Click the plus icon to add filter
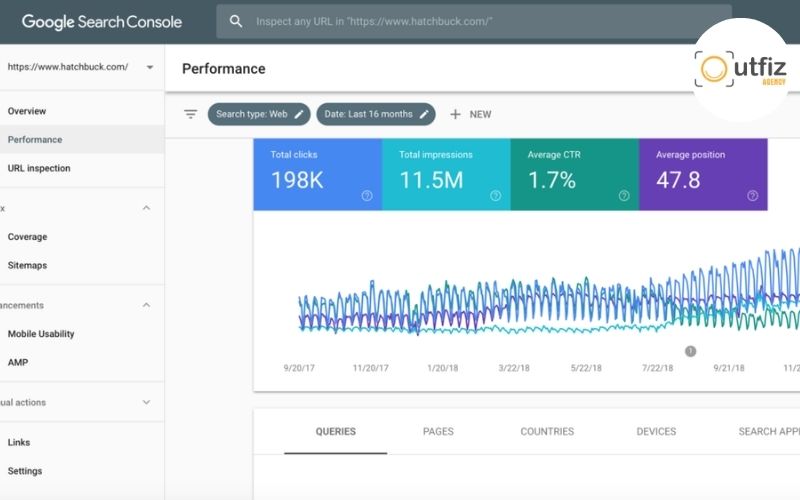This screenshot has width=800, height=500. [455, 114]
